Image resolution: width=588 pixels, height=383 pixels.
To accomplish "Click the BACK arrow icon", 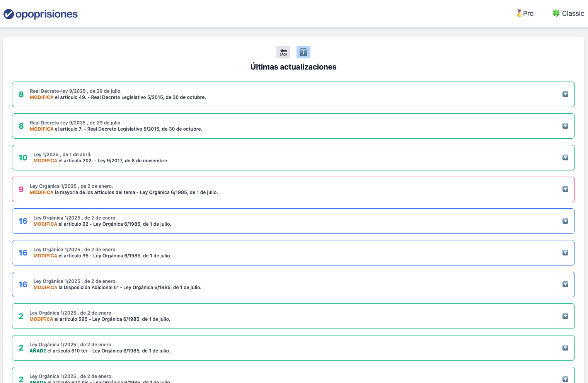I will [x=283, y=52].
